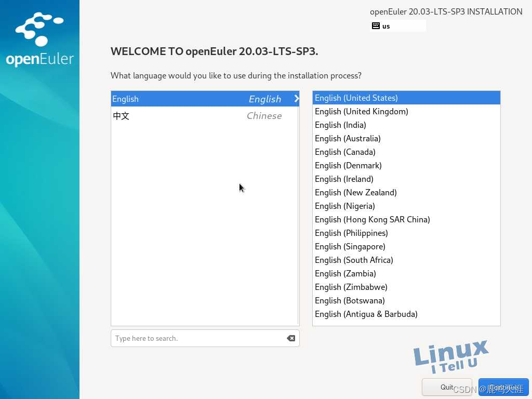Viewport: 532px width, 399px height.
Task: Select English (Antigua & Barbuda) entry
Action: (406, 314)
